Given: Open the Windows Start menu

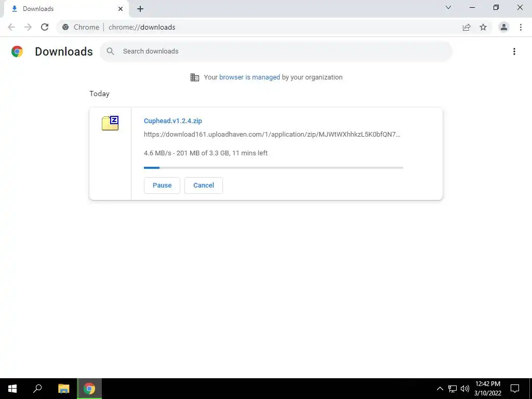Looking at the screenshot, I should click(x=12, y=389).
